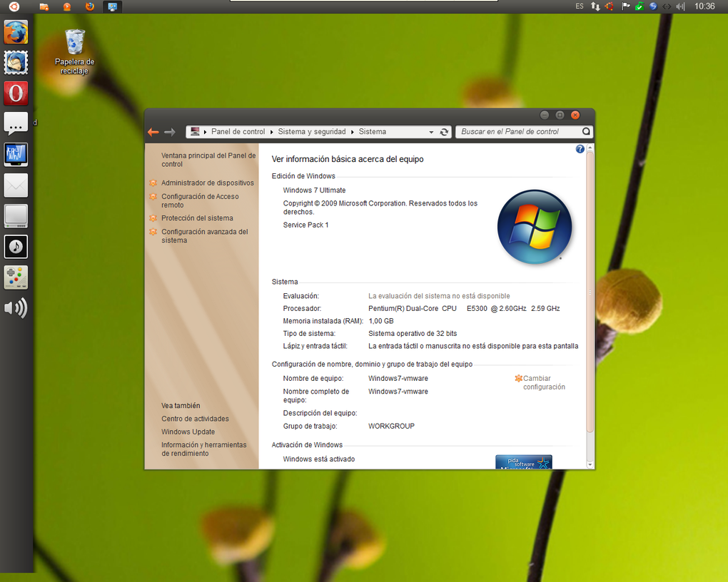Open the Ubuntu logo start button

[x=14, y=6]
